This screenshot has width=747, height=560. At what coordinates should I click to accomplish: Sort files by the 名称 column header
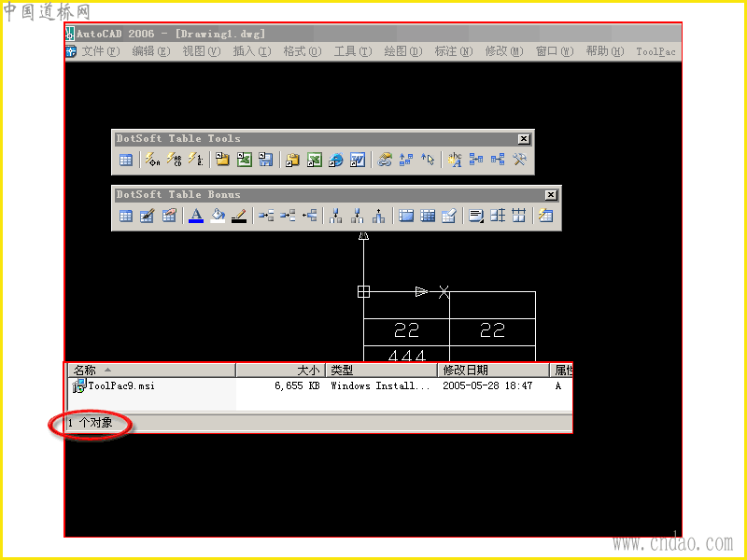(152, 370)
